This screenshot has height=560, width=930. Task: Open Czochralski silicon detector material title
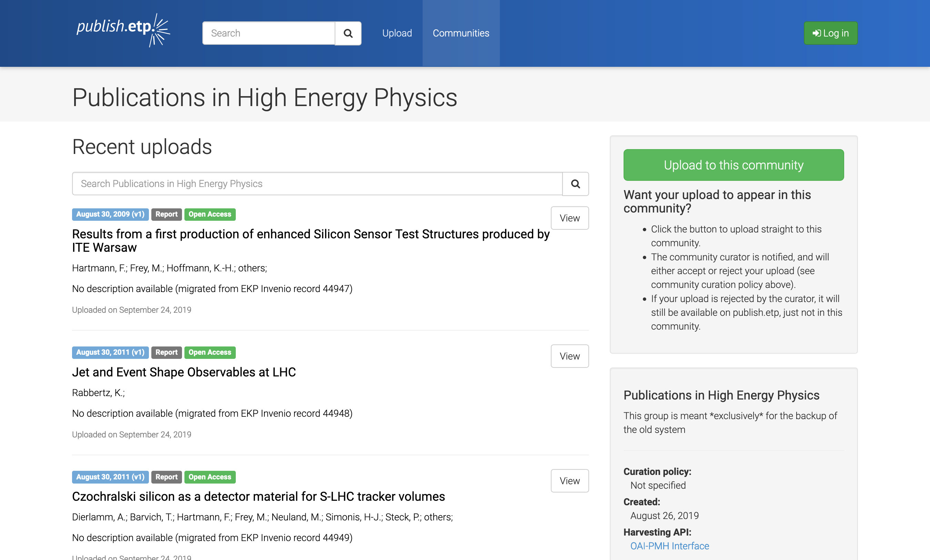tap(258, 496)
